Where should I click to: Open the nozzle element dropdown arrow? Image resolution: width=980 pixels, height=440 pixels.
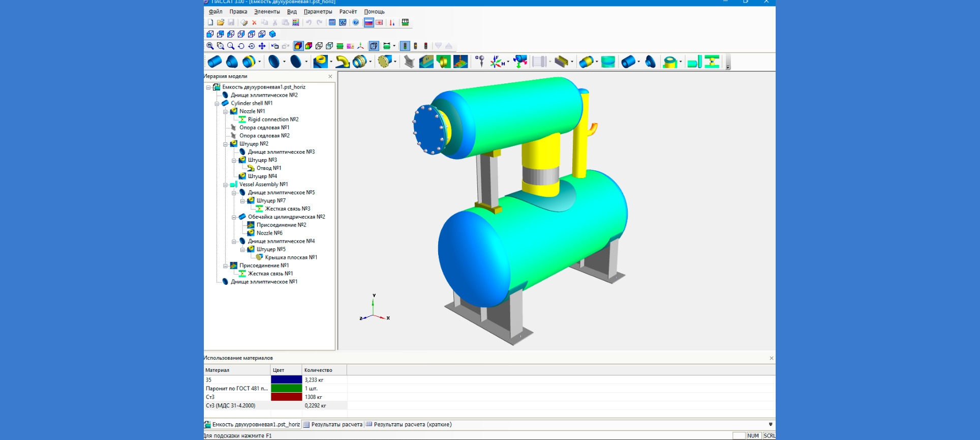pos(331,62)
